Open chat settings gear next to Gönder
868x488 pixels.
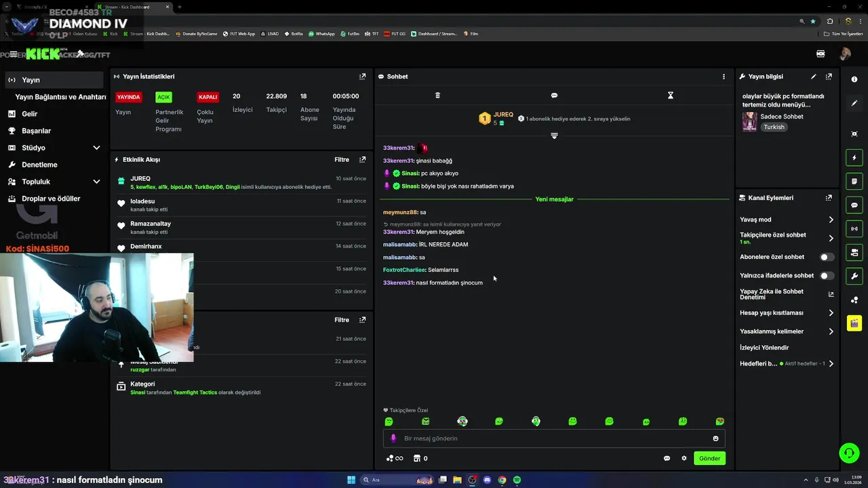(x=684, y=458)
